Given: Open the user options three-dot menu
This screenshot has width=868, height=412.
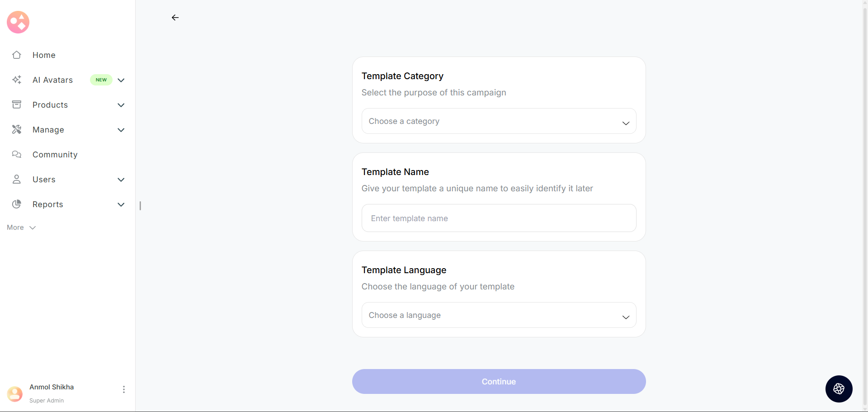Looking at the screenshot, I should [x=123, y=389].
